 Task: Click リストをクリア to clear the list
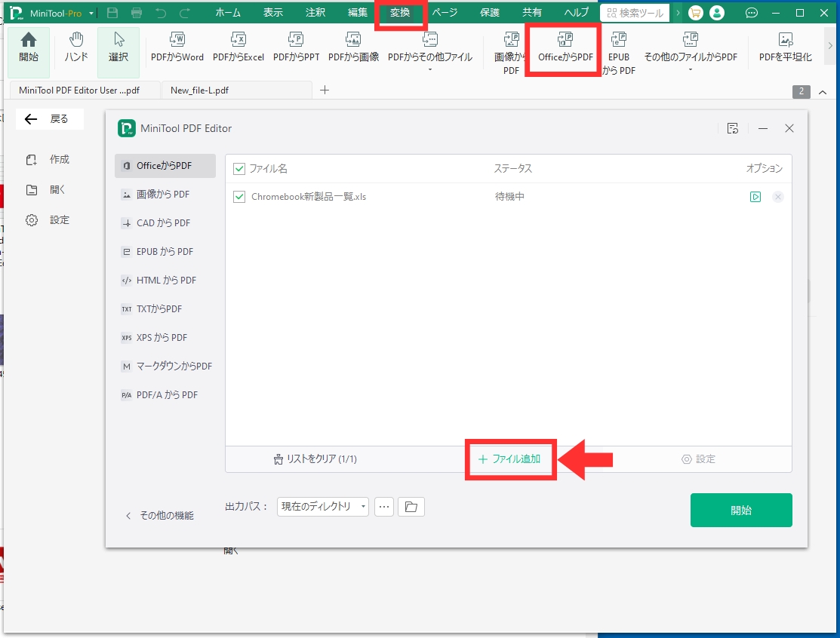coord(315,459)
